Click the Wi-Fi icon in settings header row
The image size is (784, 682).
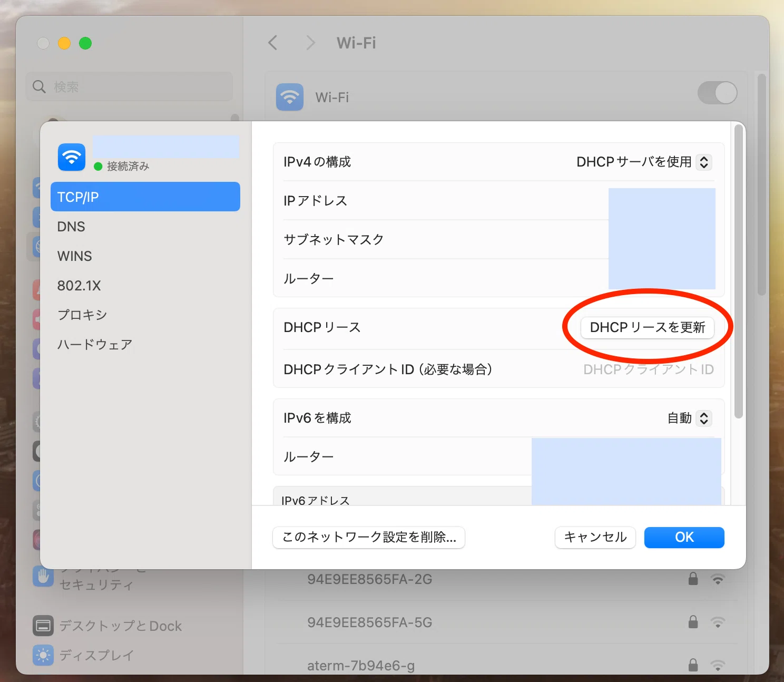[290, 97]
